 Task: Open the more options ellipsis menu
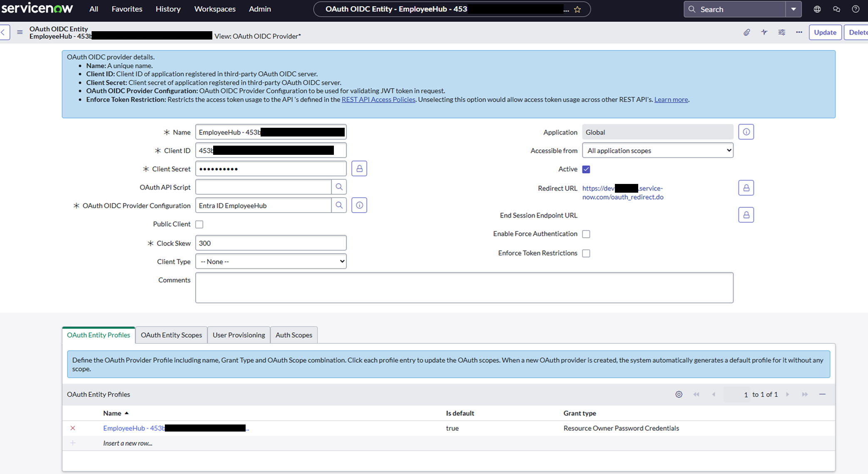click(x=798, y=32)
